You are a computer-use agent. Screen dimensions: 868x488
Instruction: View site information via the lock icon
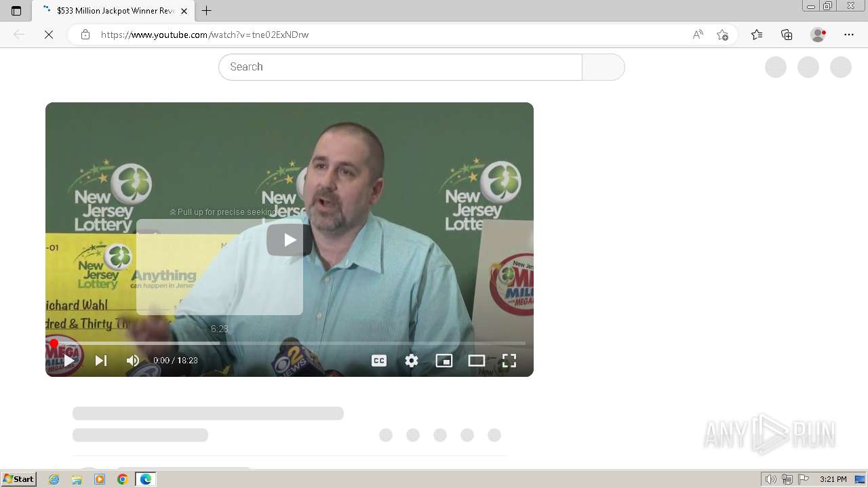pos(85,35)
